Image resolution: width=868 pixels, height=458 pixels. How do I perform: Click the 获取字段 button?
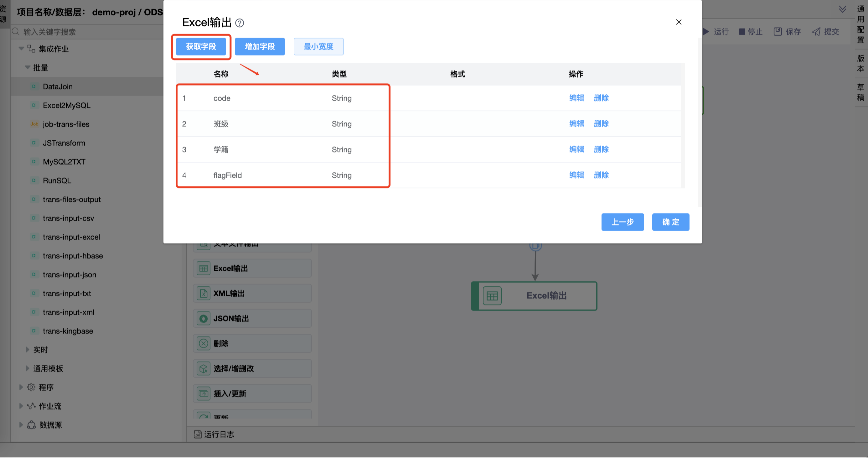(201, 46)
